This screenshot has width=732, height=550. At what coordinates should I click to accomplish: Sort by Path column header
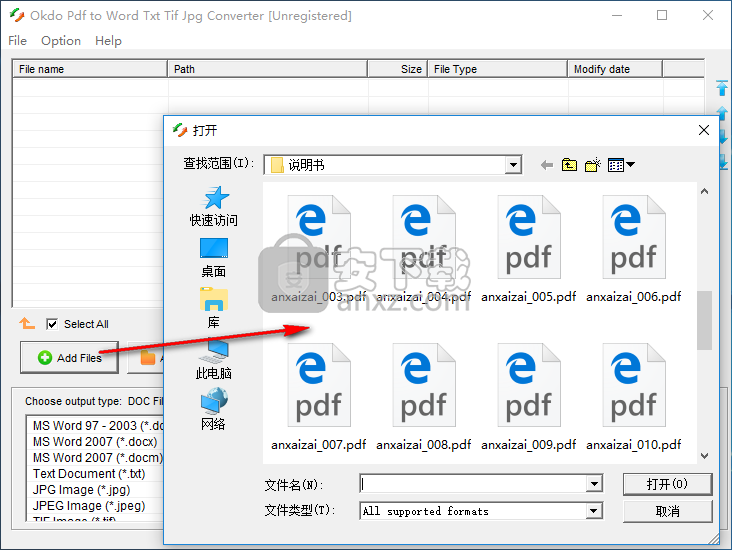(267, 69)
